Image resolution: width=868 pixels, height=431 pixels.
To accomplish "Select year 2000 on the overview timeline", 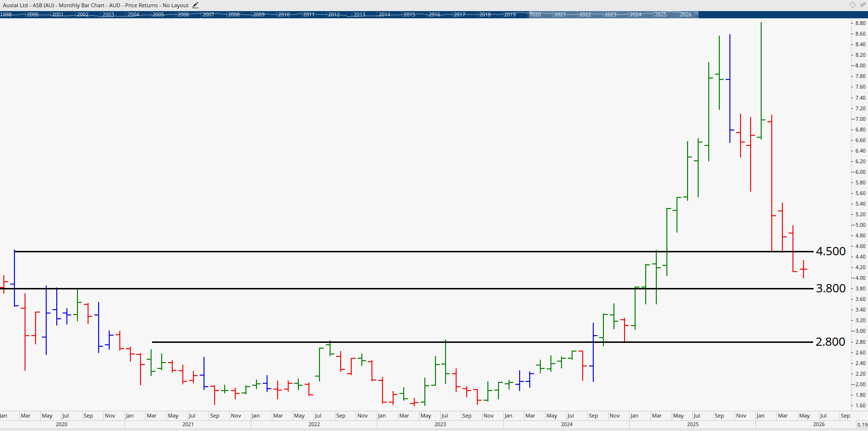I will tap(33, 14).
